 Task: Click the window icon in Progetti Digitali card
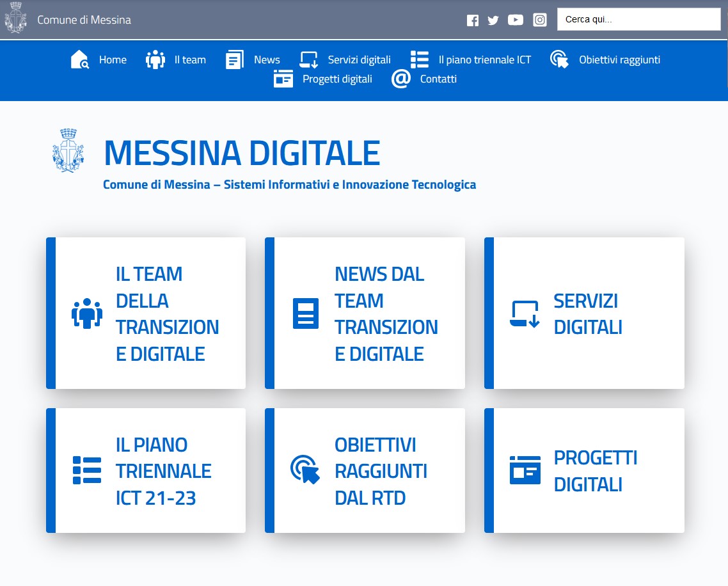pos(525,470)
